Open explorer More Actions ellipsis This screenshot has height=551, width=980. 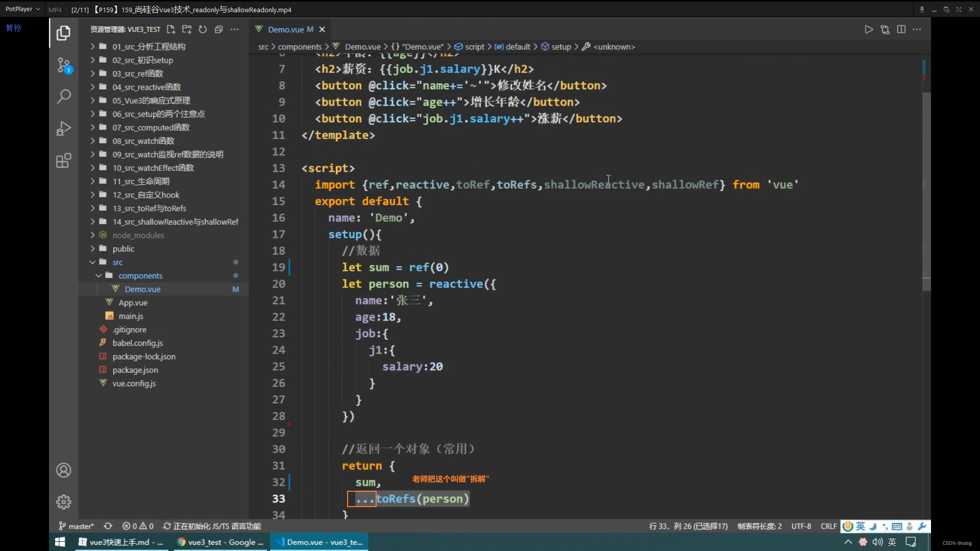[x=234, y=30]
